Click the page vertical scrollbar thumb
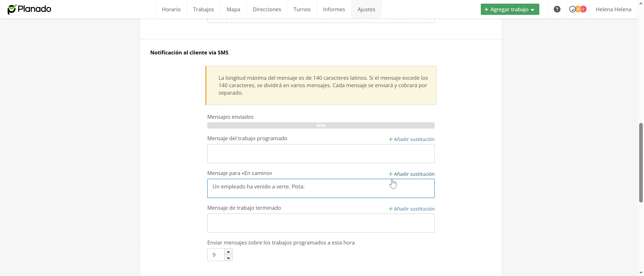This screenshot has width=644, height=276. click(x=641, y=162)
